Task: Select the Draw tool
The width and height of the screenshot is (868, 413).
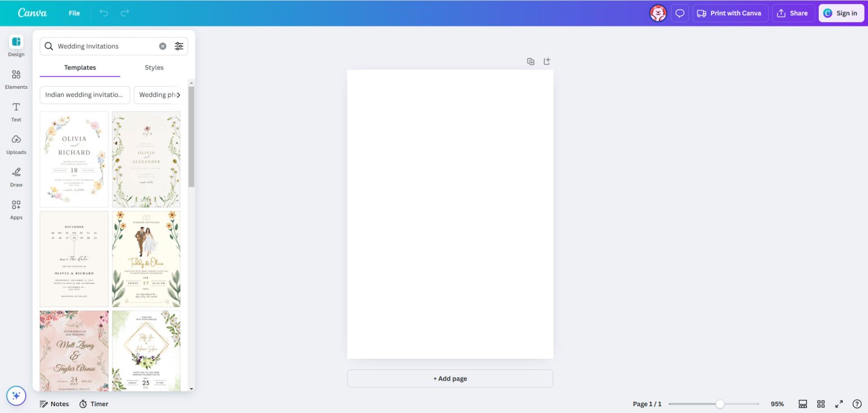Action: 16,177
